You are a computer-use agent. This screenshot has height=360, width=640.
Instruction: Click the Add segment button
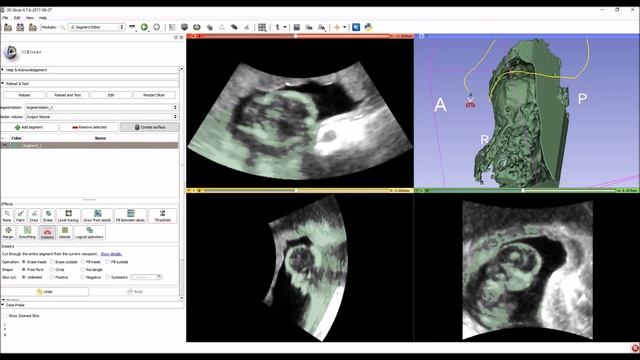point(29,127)
